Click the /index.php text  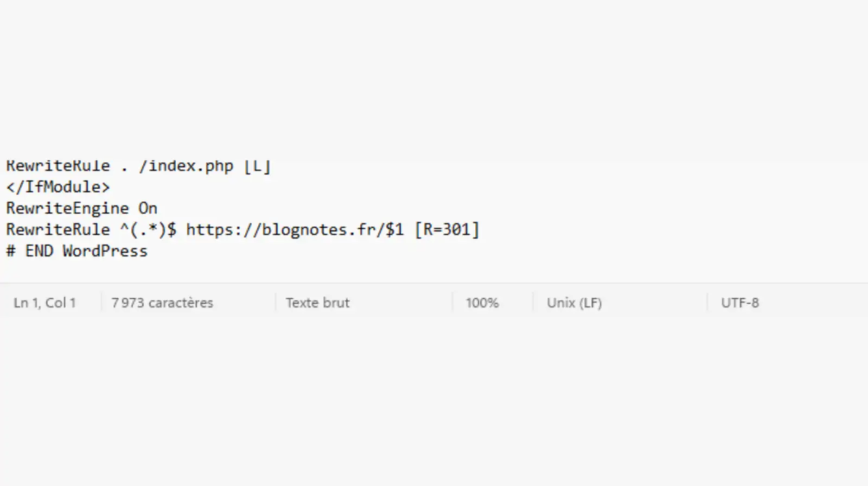(186, 167)
